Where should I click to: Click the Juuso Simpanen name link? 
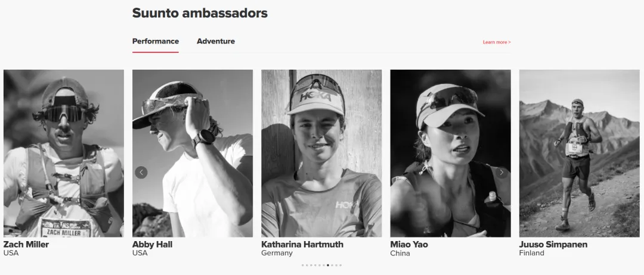coord(553,244)
